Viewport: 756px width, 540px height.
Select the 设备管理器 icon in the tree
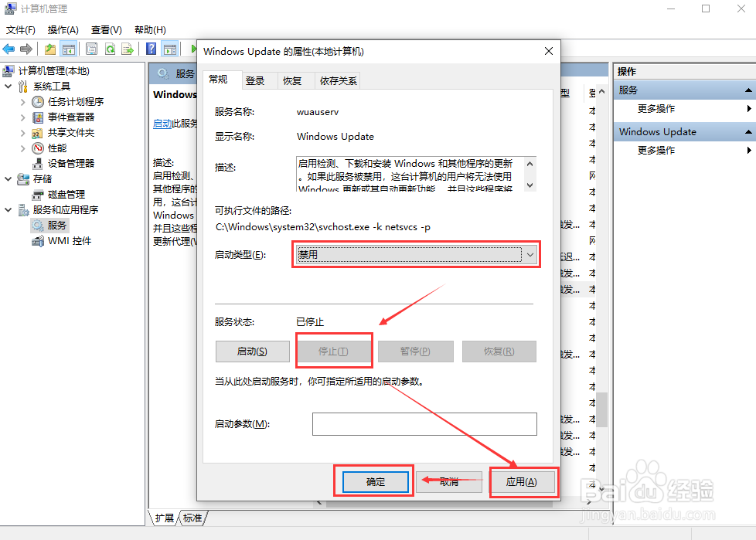[x=38, y=164]
